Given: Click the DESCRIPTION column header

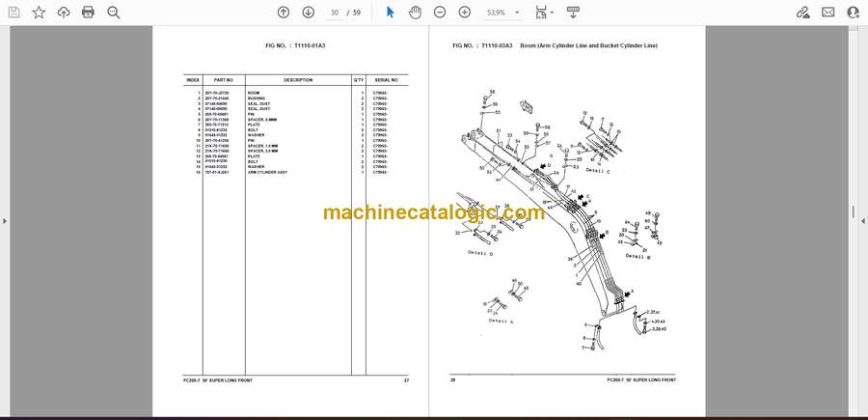Looking at the screenshot, I should point(298,80).
